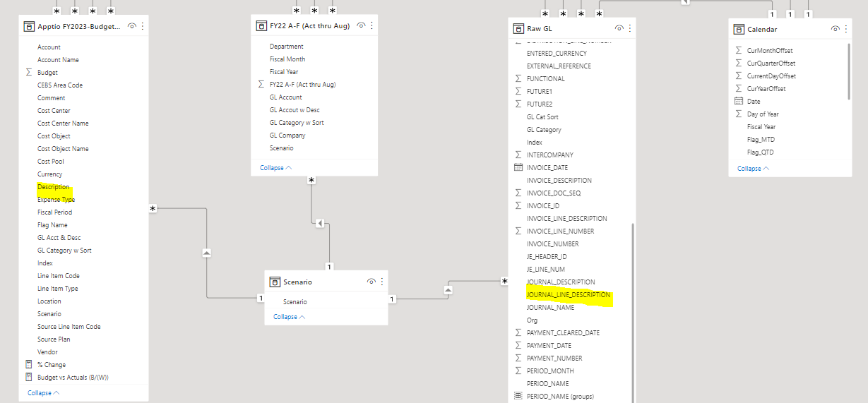Select INVOICE_NUMBER field

[x=552, y=244]
